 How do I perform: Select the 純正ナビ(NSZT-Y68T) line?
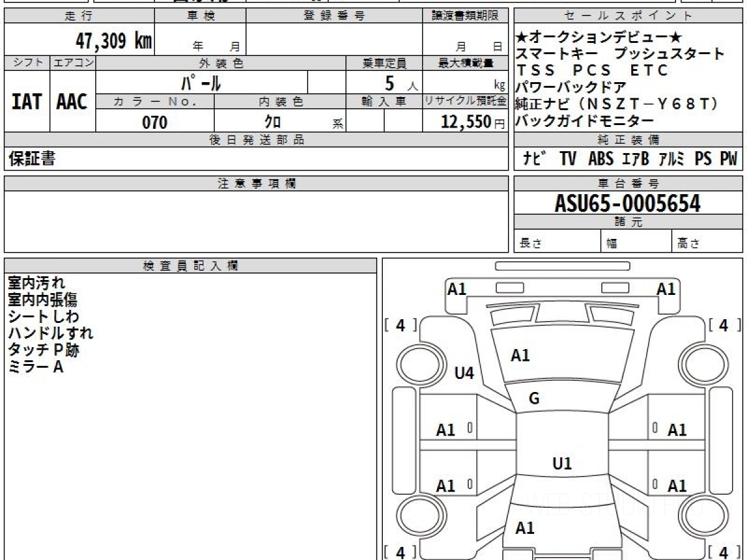click(618, 104)
